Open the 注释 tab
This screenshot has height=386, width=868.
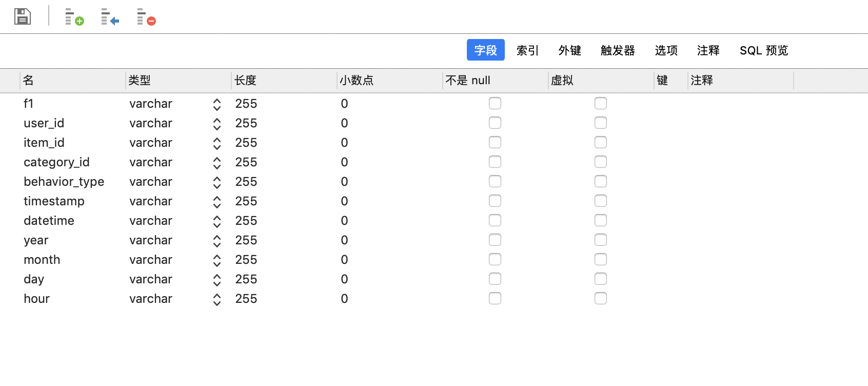[x=708, y=50]
